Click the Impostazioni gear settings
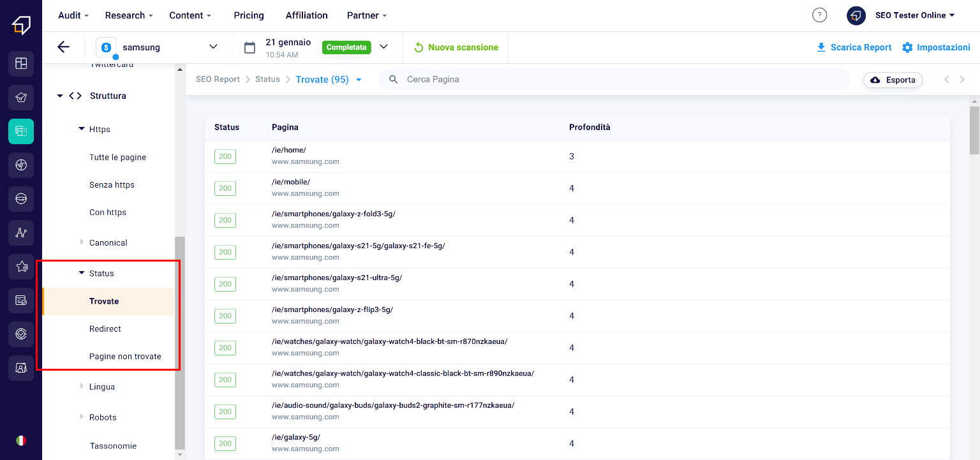Viewport: 980px width, 460px height. tap(936, 47)
